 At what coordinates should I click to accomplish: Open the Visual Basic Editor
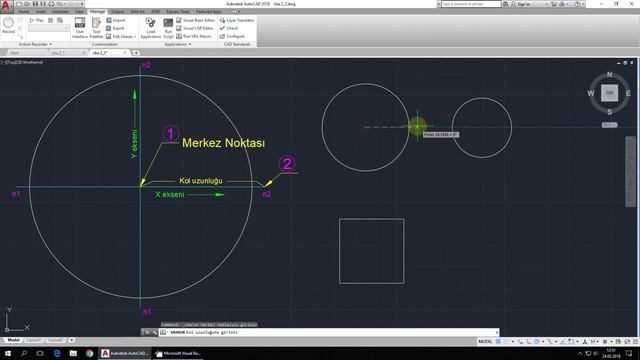196,20
